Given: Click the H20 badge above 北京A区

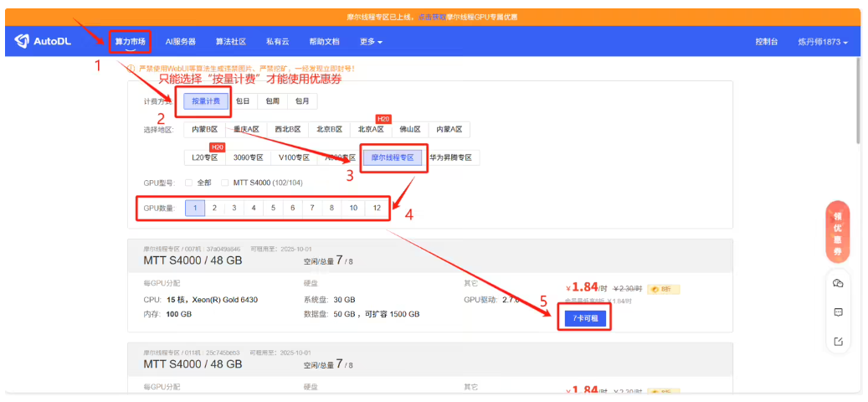Looking at the screenshot, I should tap(383, 118).
